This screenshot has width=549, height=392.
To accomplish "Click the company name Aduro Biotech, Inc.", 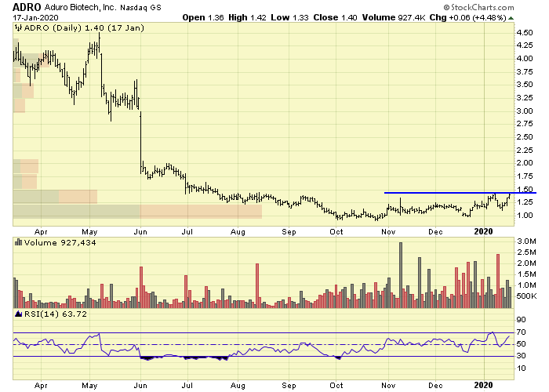I will [80, 7].
